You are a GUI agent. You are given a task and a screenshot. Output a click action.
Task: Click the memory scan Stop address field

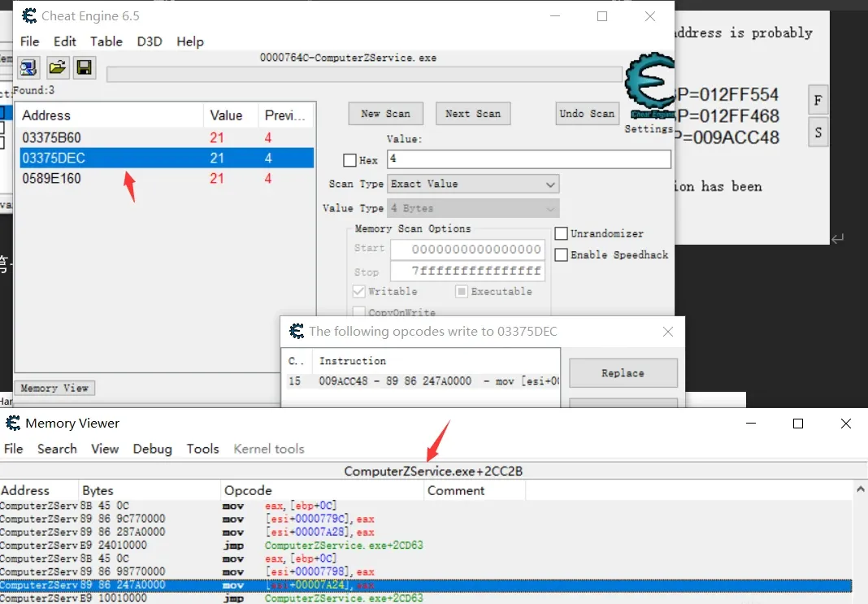(x=468, y=272)
